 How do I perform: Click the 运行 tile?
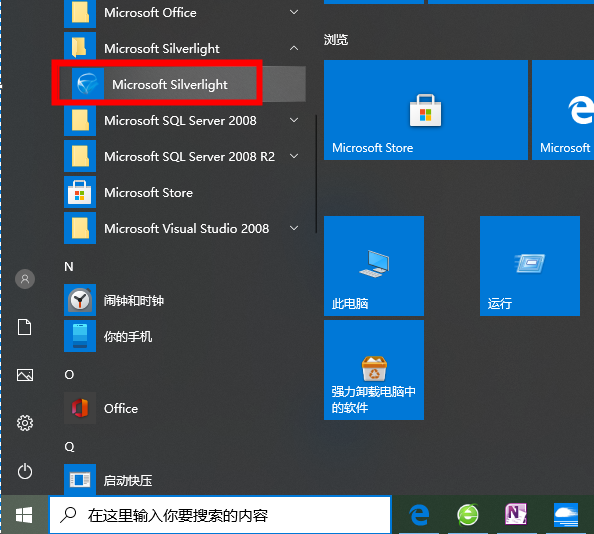pos(530,266)
